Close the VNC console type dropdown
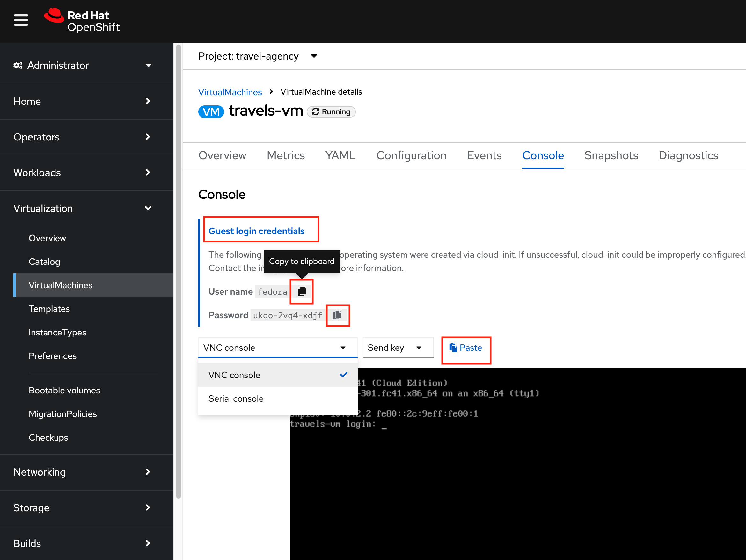 click(x=278, y=348)
